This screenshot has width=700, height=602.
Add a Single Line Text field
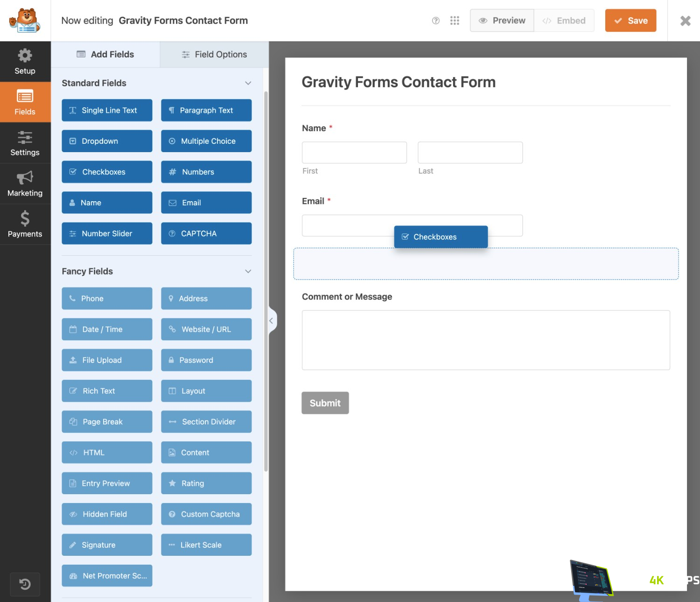click(x=107, y=110)
